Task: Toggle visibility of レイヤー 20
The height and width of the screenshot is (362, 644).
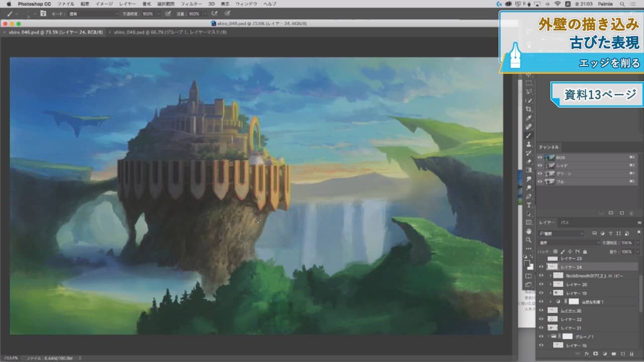Action: [x=541, y=285]
